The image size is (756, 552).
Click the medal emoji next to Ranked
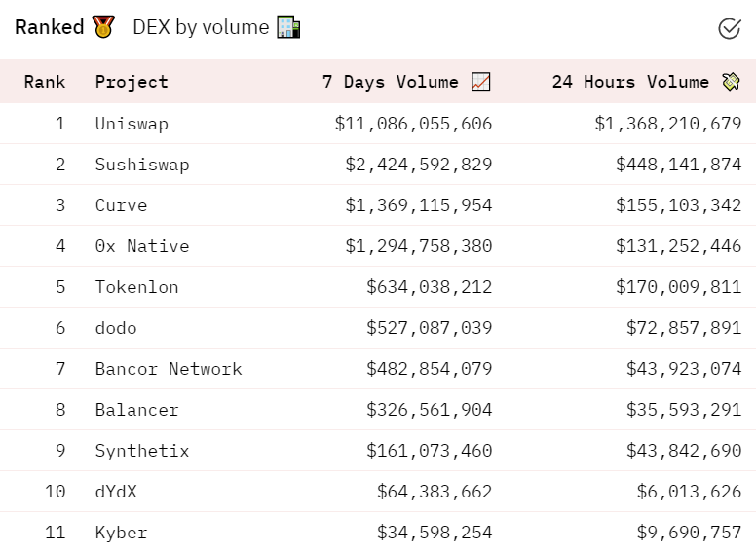coord(103,27)
